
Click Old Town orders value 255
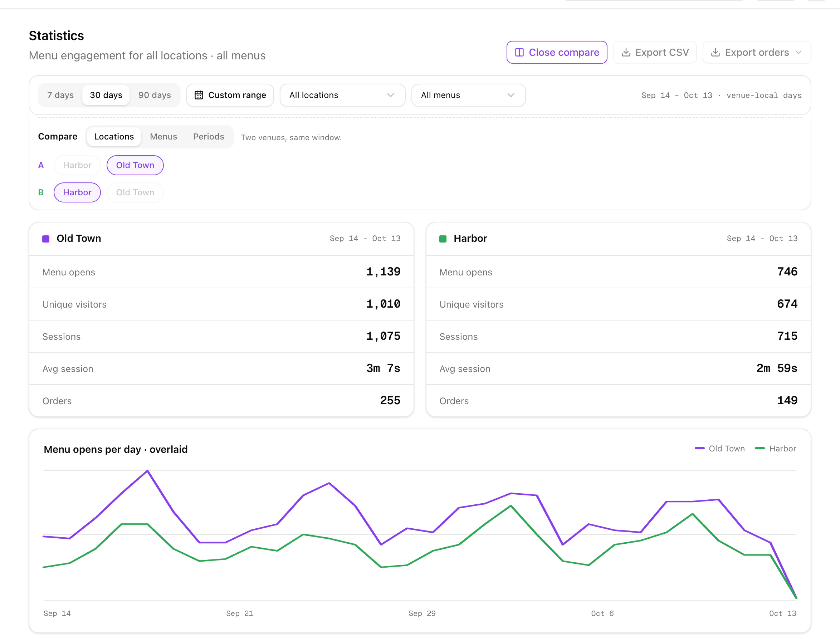click(390, 401)
